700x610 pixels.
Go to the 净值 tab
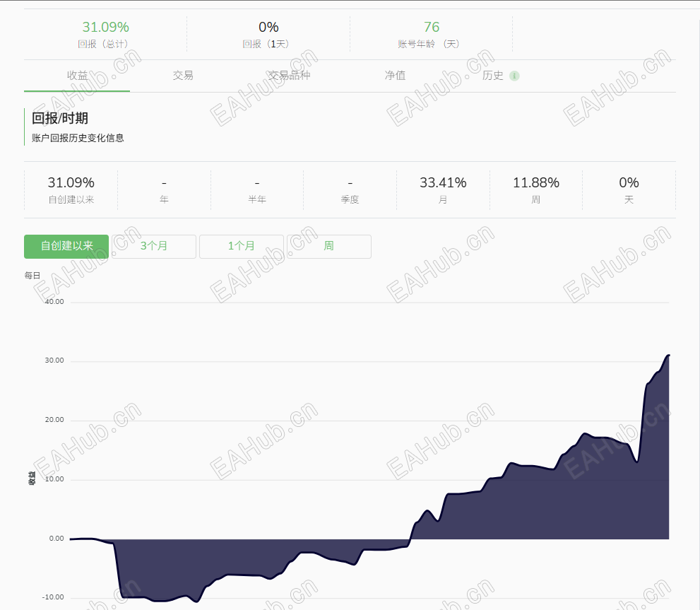[x=395, y=76]
